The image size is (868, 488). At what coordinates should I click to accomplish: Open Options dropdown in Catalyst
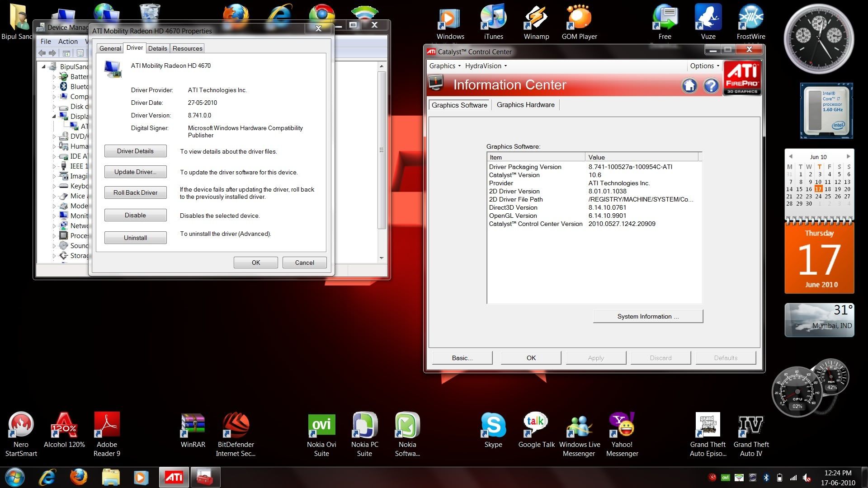pyautogui.click(x=704, y=66)
